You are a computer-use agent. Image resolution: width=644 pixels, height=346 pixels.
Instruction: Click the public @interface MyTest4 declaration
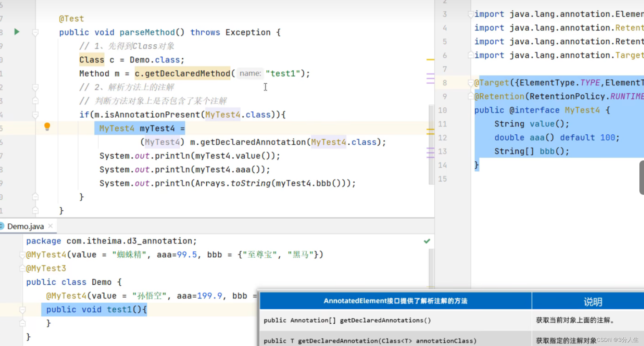(x=542, y=110)
